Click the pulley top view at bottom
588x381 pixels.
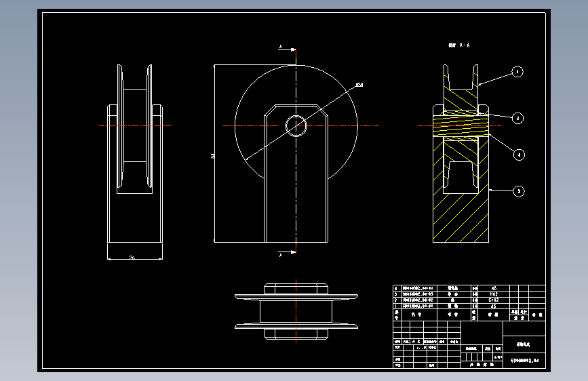coord(296,311)
